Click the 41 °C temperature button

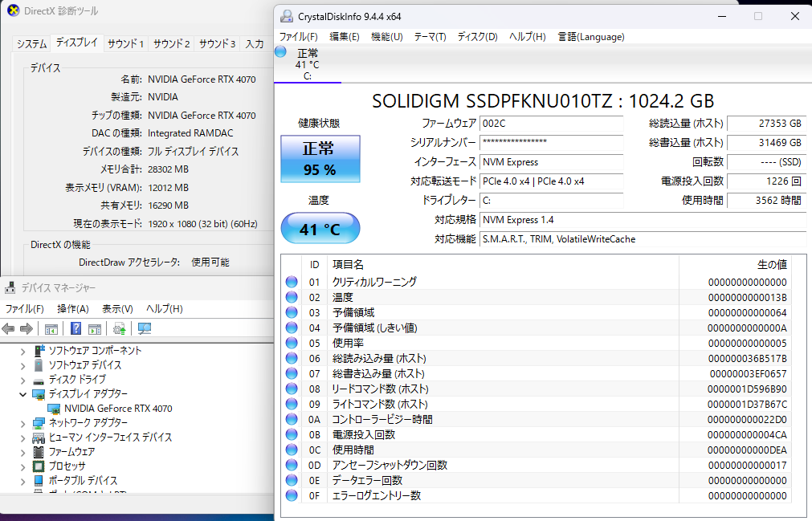pyautogui.click(x=320, y=228)
